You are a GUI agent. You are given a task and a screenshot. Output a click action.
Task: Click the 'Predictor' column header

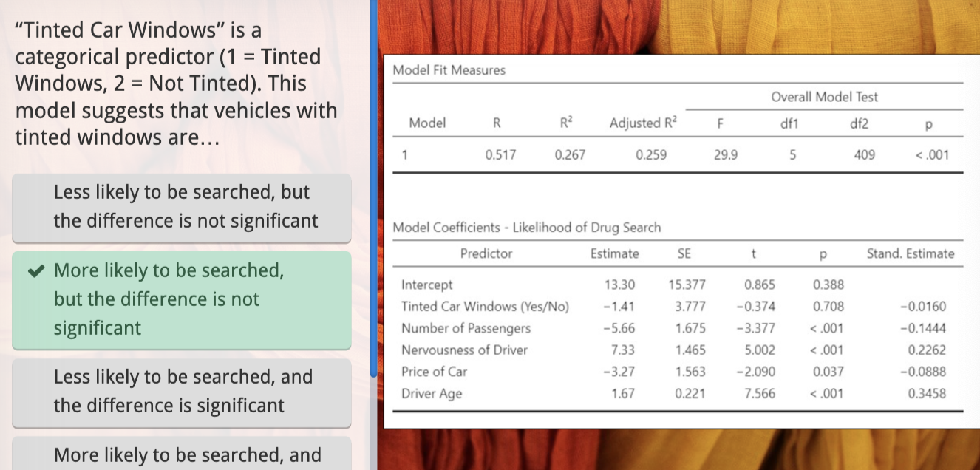486,253
